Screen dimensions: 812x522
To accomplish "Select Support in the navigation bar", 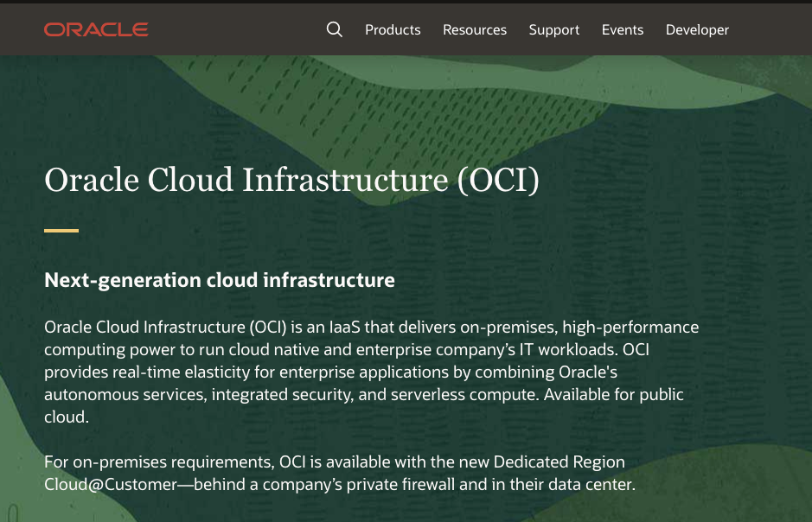I will [554, 30].
